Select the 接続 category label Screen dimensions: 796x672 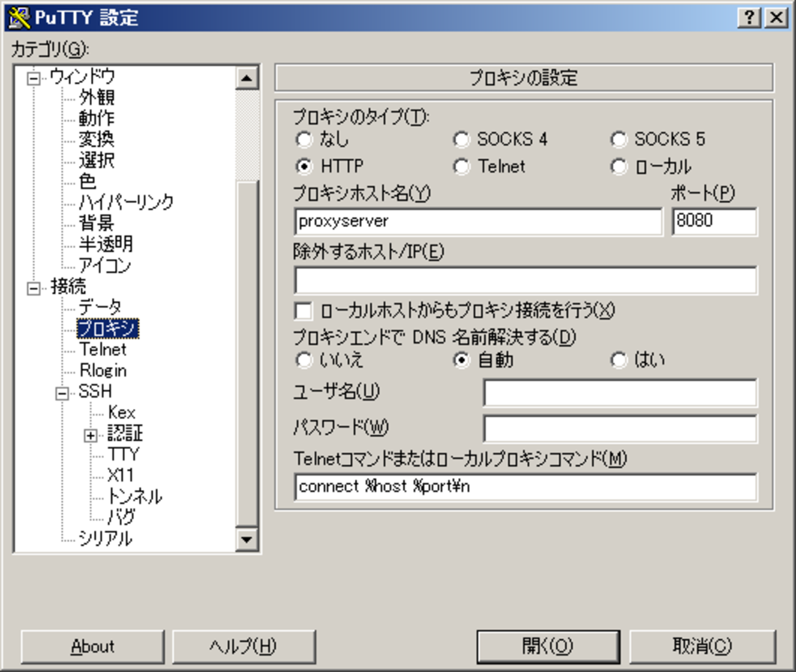[x=69, y=286]
